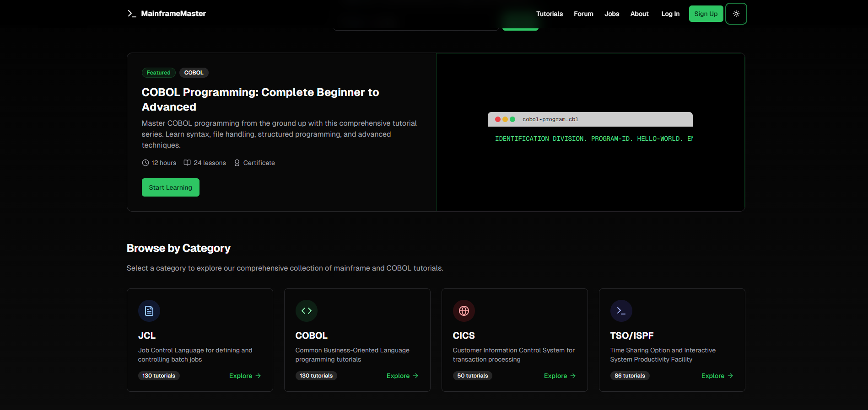Click the Log In link
The height and width of the screenshot is (410, 868).
pyautogui.click(x=670, y=14)
